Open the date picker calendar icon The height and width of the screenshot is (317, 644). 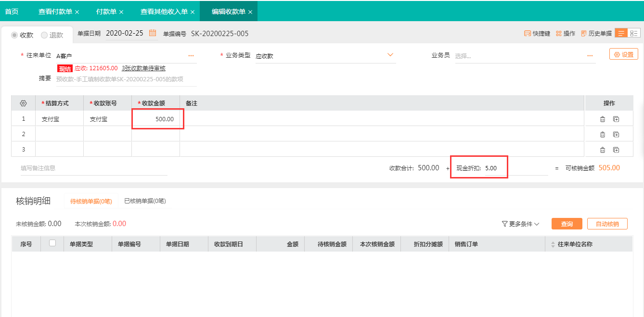pos(153,33)
